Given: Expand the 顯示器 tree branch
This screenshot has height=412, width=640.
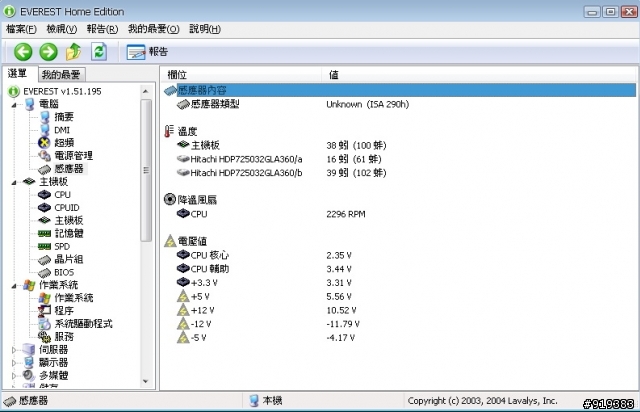Looking at the screenshot, I should tap(13, 363).
